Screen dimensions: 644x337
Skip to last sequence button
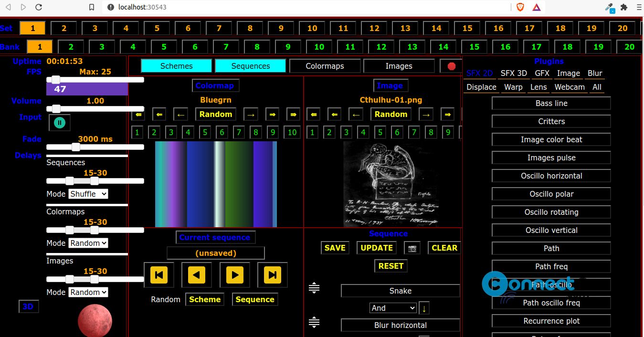272,275
